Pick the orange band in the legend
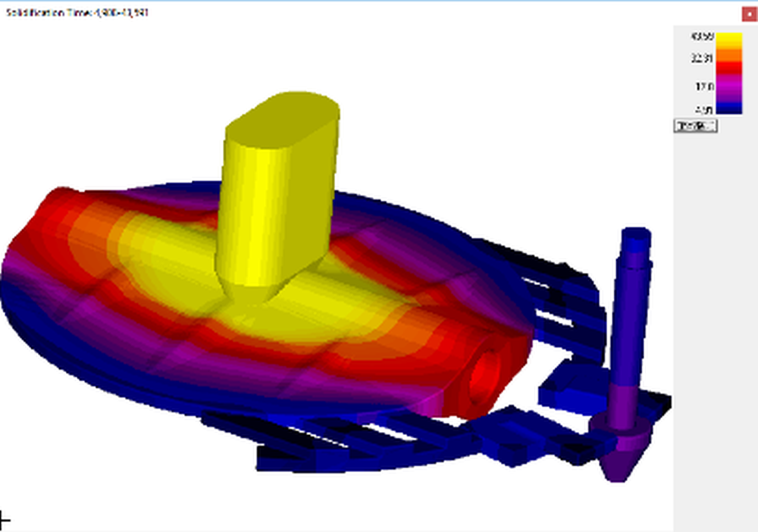 coord(729,55)
